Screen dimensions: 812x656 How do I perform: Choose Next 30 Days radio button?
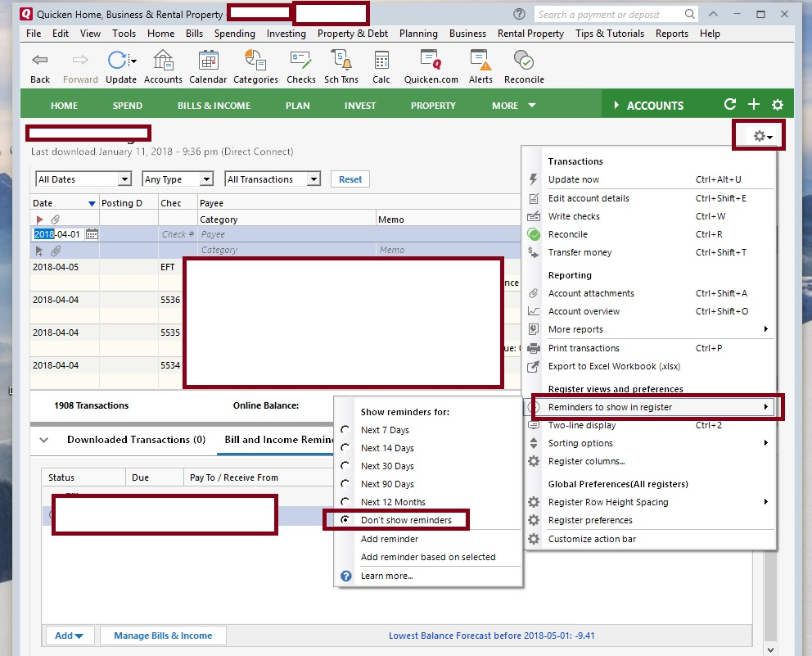387,466
